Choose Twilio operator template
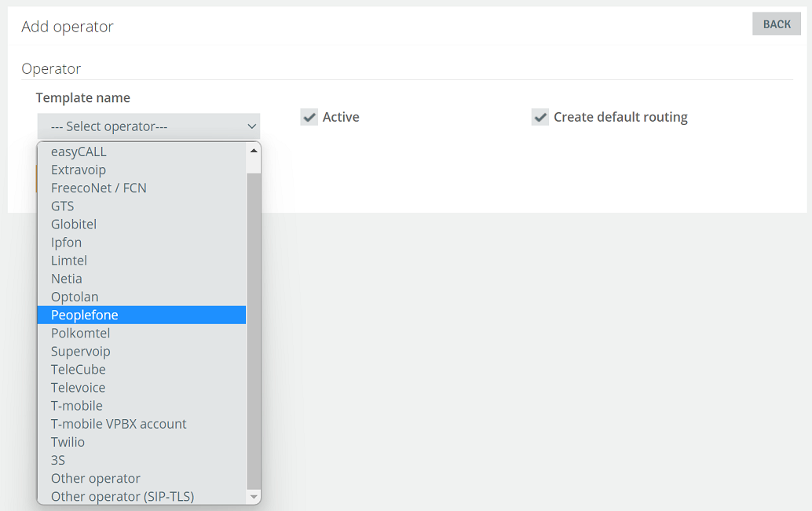 click(x=141, y=442)
